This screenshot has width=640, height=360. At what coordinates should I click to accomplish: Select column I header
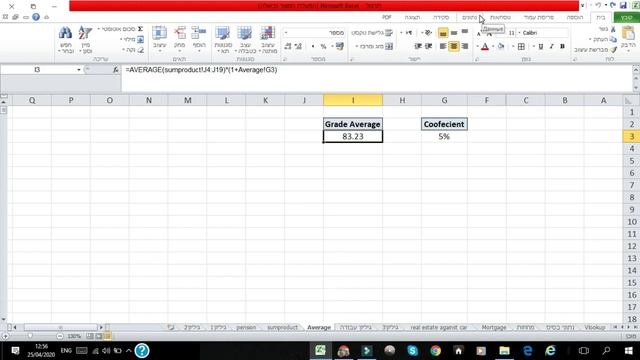coord(353,100)
